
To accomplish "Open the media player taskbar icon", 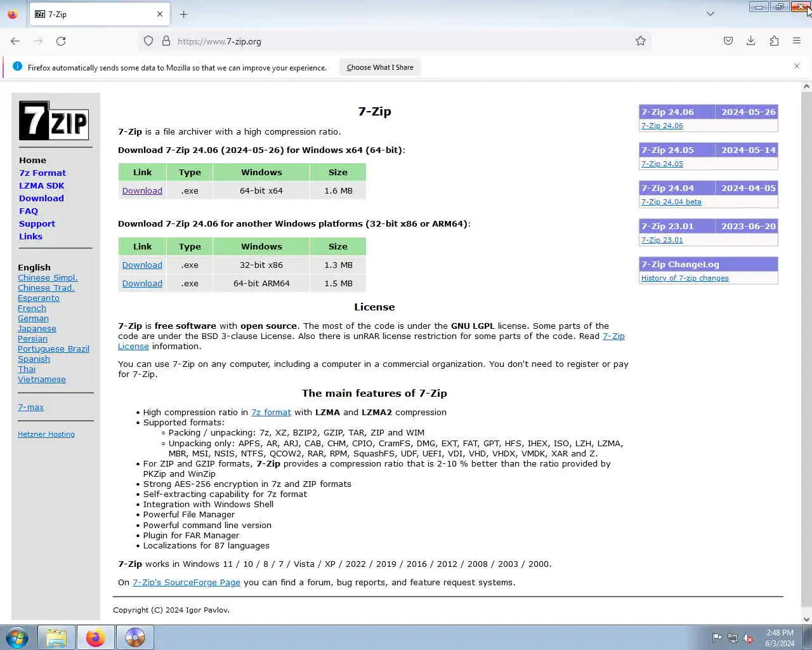I will [135, 637].
